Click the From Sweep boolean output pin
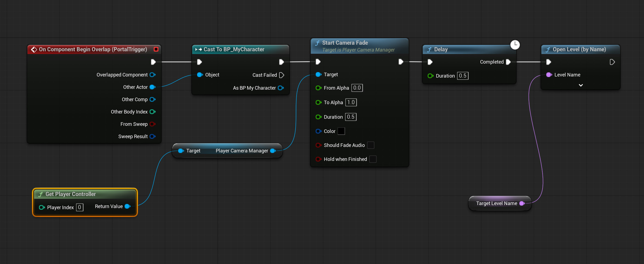Viewport: 644px width, 264px height. click(153, 124)
